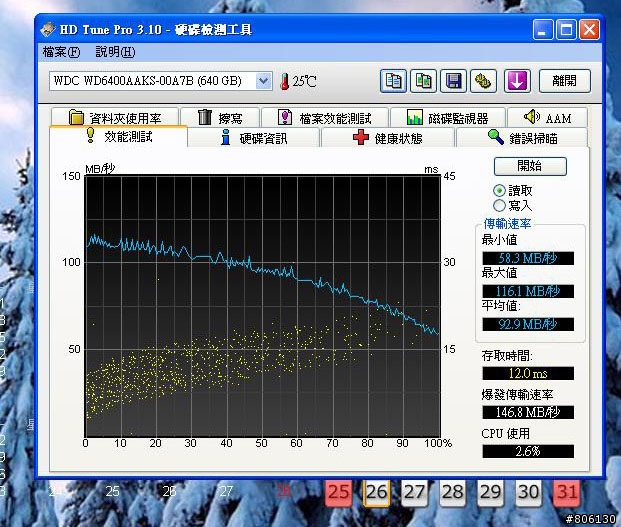
Task: Click minimum value 58.3 MB/秒 field
Action: 528,258
